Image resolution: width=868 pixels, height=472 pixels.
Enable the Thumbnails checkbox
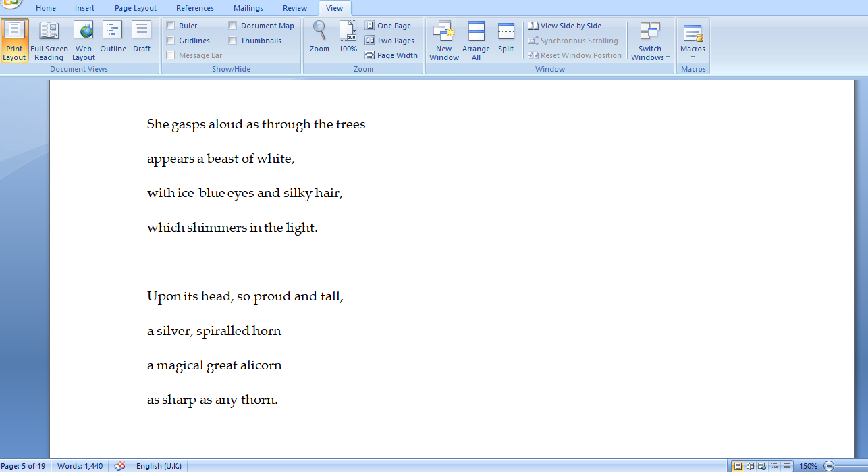click(233, 41)
